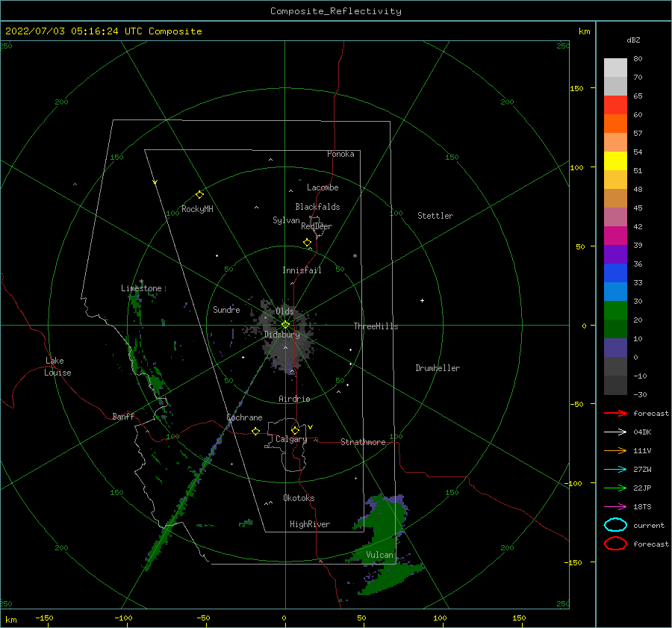Screen dimensions: 672x628
Task: Click the 2022/07/03 05:16:24 UTC timestamp
Action: tap(74, 31)
